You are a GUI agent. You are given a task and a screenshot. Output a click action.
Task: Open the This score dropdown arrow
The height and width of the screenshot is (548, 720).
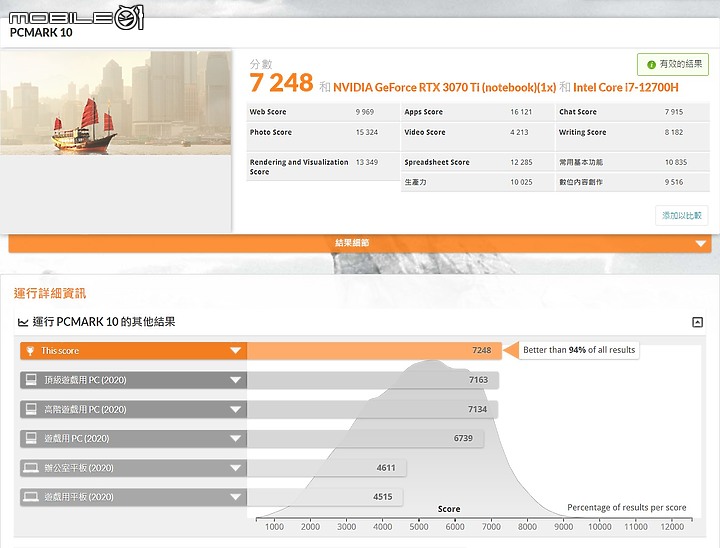[235, 350]
